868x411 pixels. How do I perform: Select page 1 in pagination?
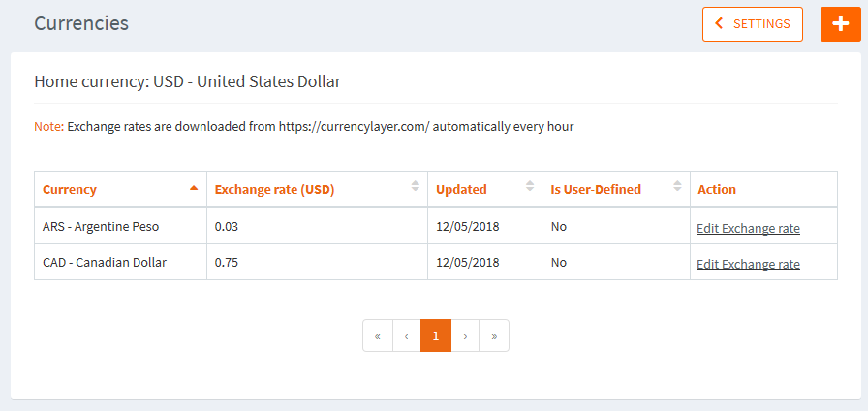pos(436,335)
